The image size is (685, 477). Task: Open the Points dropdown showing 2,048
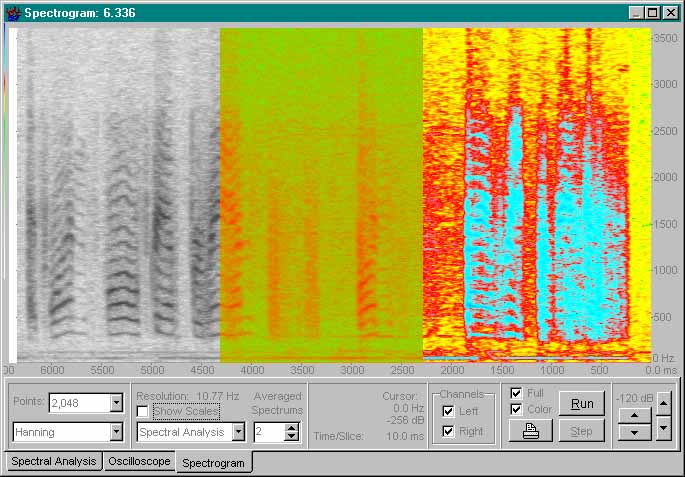coord(116,403)
